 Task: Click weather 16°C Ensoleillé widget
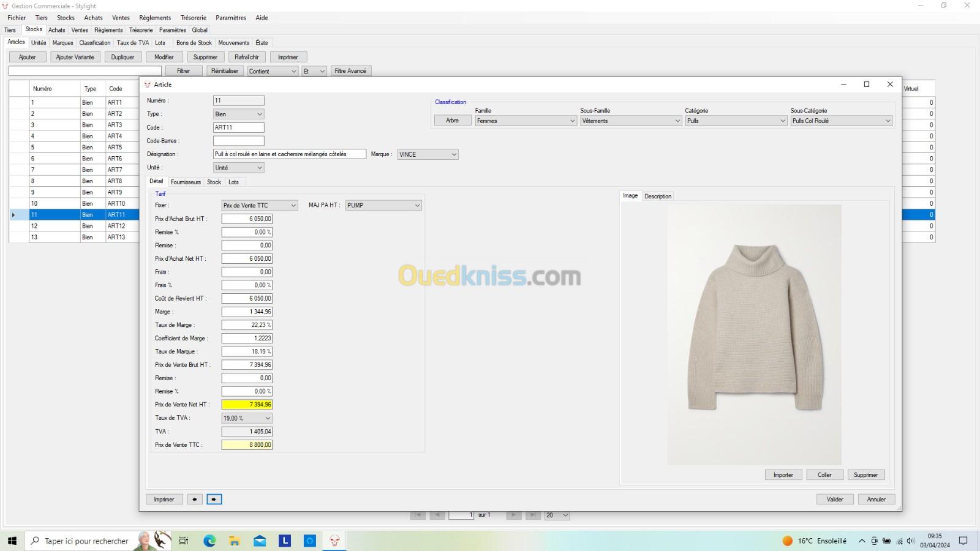815,541
